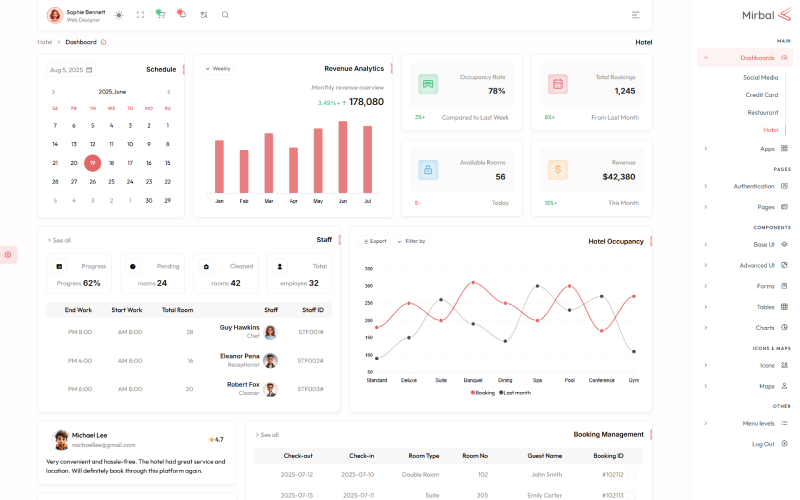800x500 pixels.
Task: Open the Weekly dropdown in Revenue Analytics
Action: click(x=217, y=69)
